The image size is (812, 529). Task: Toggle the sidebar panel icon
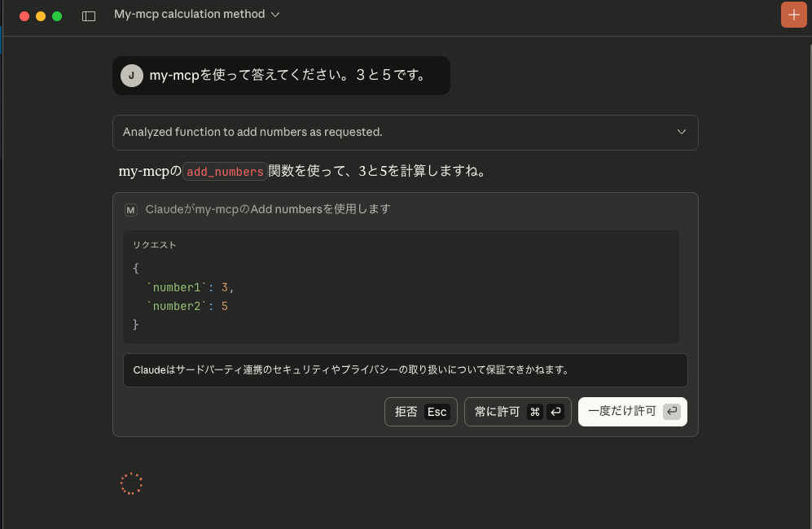coord(89,15)
